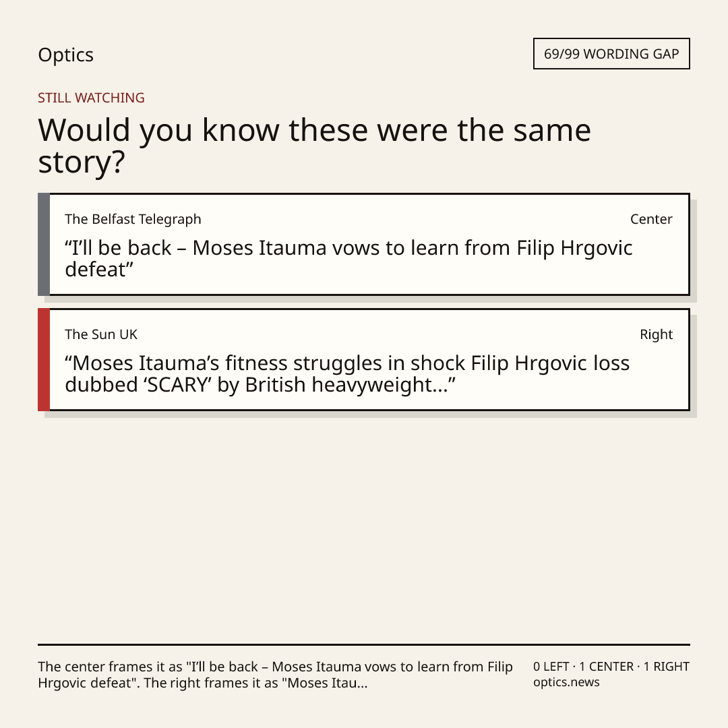Open the optics.news link
Viewport: 728px width, 728px height.
(566, 682)
